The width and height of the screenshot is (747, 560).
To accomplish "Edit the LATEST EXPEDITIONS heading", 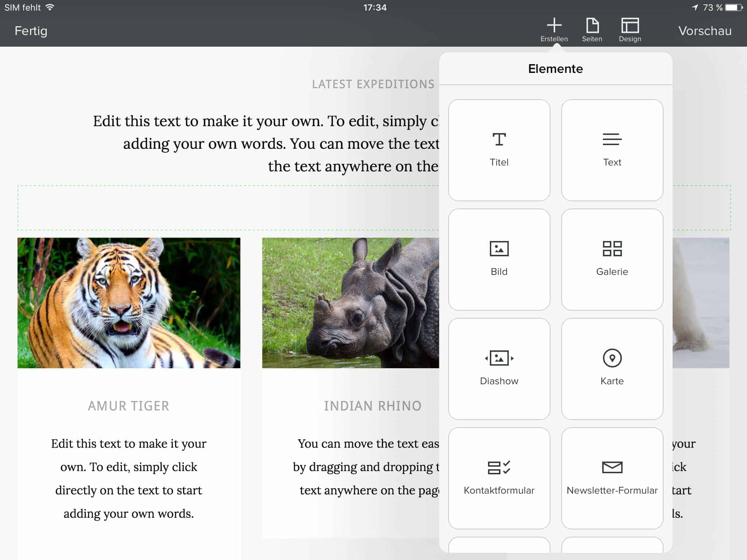I will click(x=373, y=84).
